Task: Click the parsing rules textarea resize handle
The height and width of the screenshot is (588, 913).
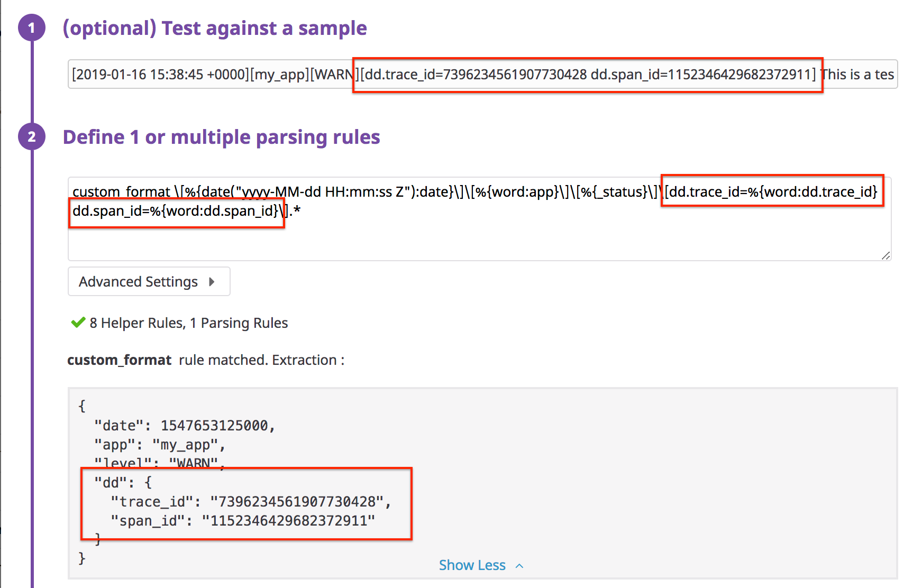Action: point(886,255)
